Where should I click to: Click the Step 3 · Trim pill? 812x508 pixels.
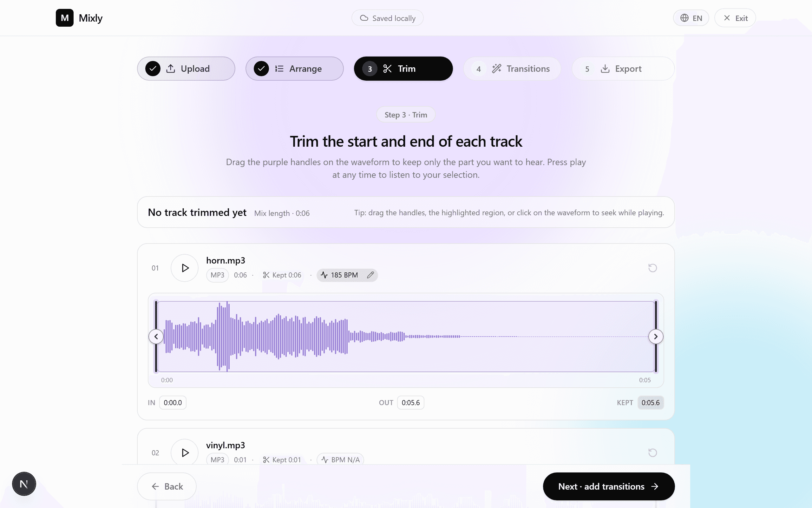click(406, 115)
